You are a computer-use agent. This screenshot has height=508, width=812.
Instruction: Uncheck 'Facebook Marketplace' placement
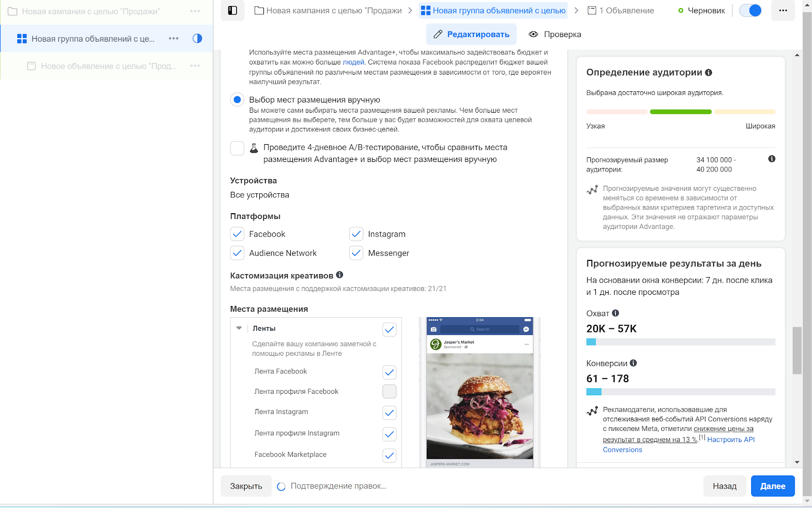389,455
